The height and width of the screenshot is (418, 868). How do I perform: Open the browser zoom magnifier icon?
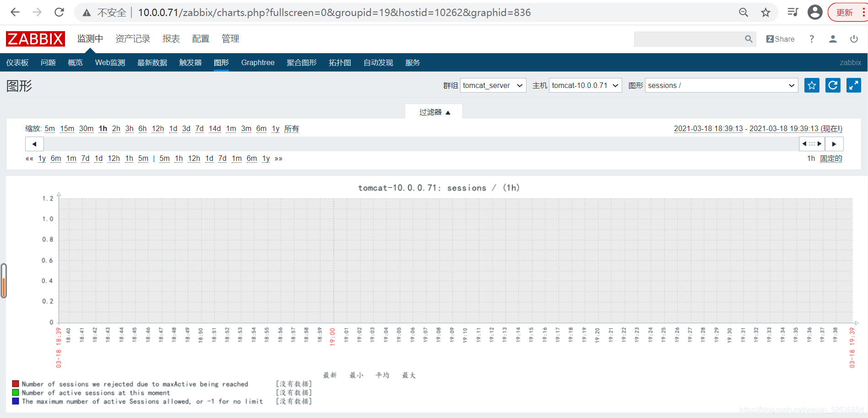click(743, 12)
